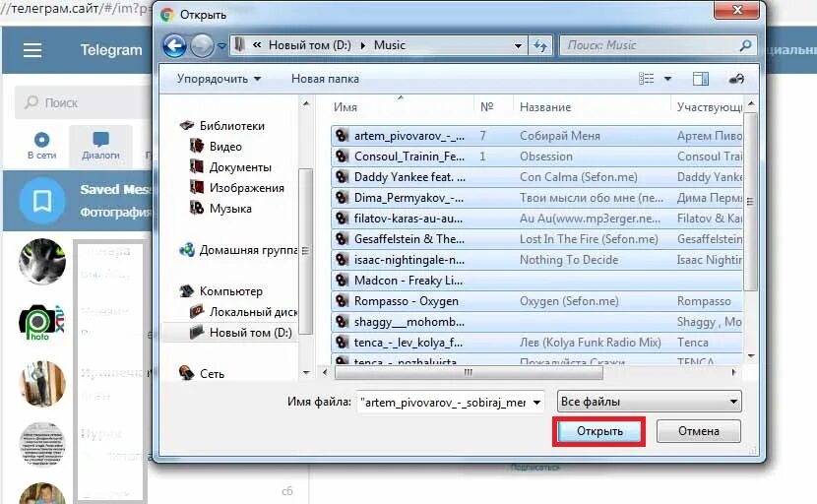
Task: Select the shaggy__mohomb file
Action: coord(536,322)
